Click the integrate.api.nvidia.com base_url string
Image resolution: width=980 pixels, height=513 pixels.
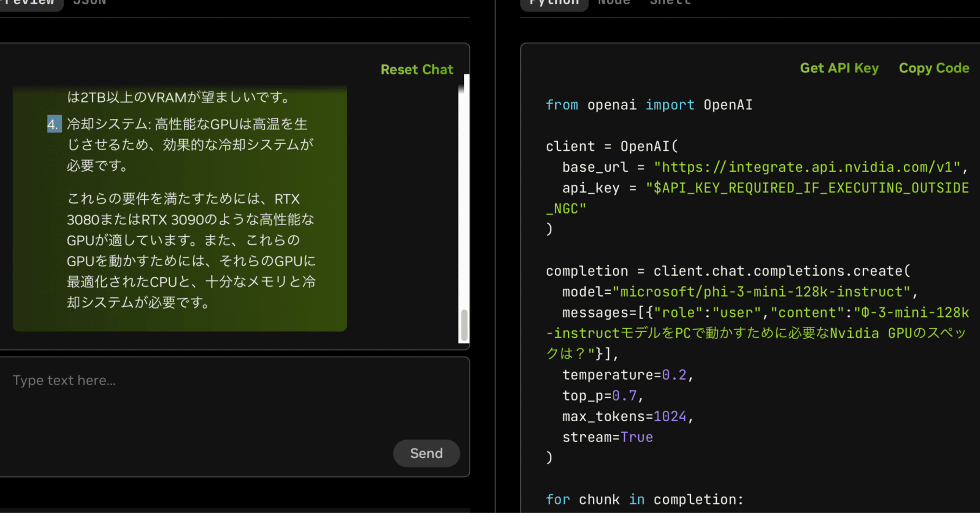pyautogui.click(x=807, y=167)
